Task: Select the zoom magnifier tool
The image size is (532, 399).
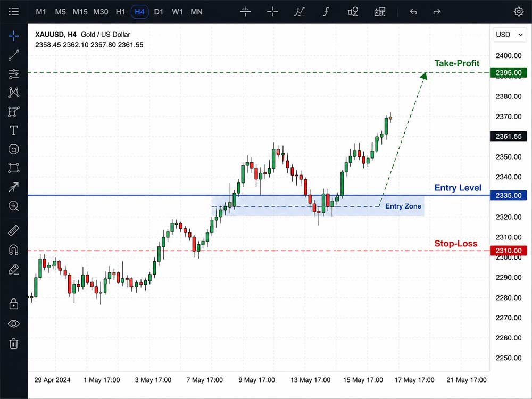Action: pos(14,206)
